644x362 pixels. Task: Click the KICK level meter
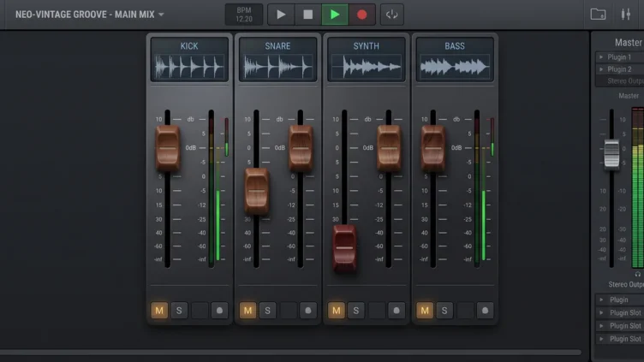click(214, 189)
